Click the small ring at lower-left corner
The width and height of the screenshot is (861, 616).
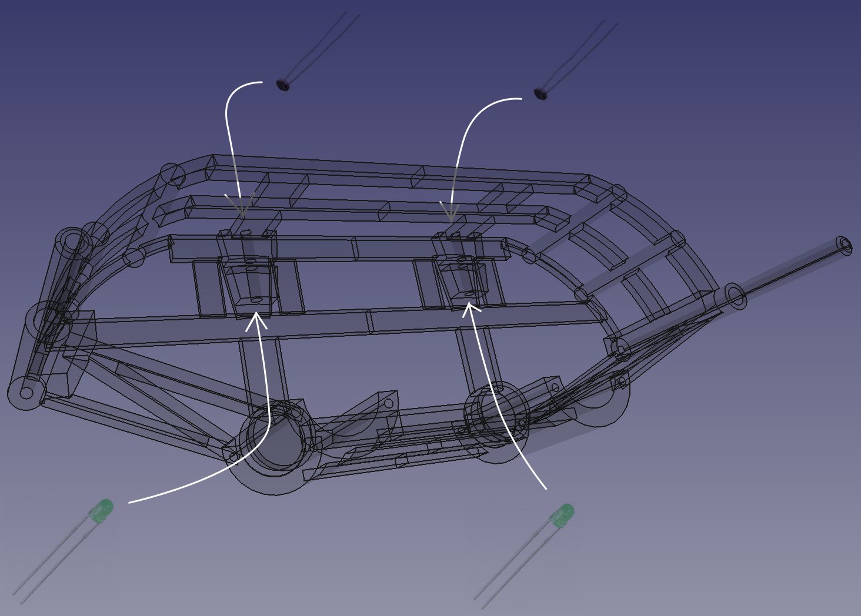coord(25,393)
